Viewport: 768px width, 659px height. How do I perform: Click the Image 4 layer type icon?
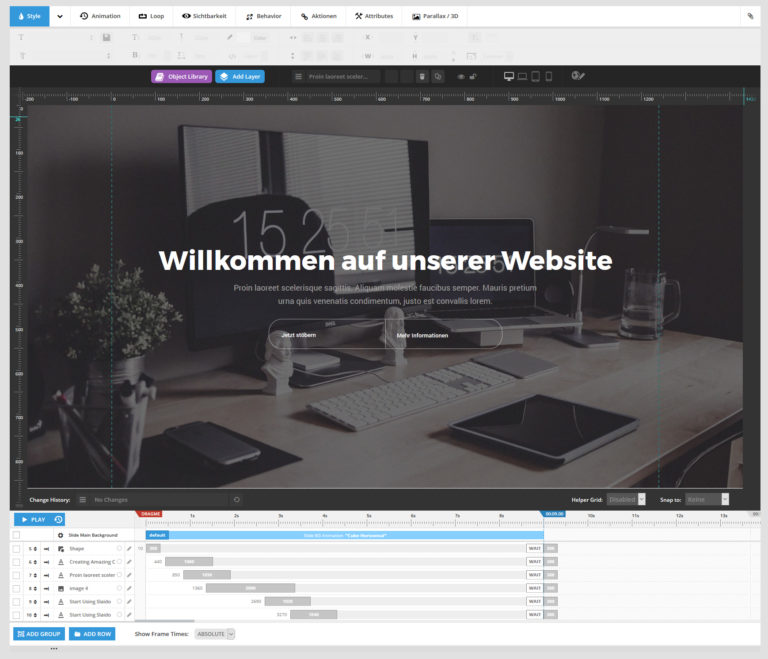click(x=61, y=588)
